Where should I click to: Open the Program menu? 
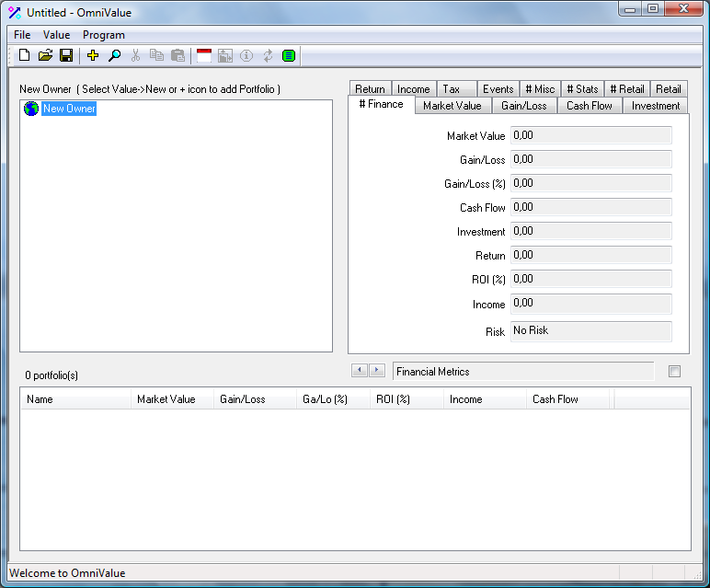(x=104, y=35)
